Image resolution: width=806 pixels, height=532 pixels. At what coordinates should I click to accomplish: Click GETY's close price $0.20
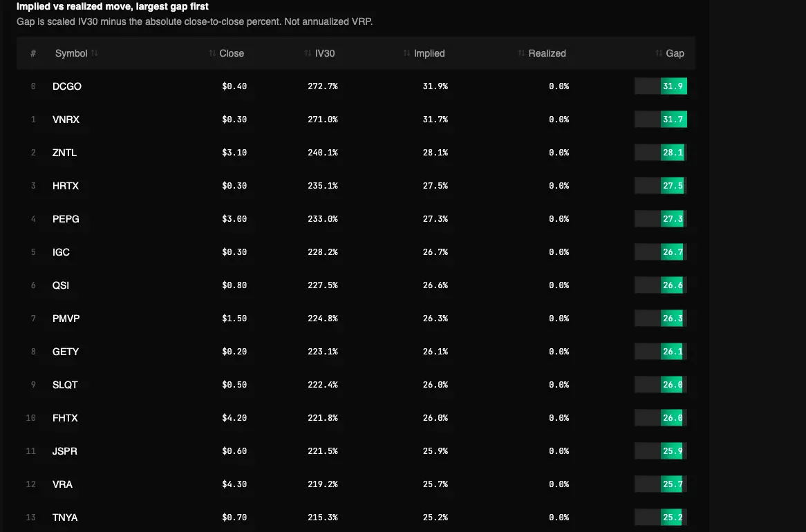coord(234,352)
